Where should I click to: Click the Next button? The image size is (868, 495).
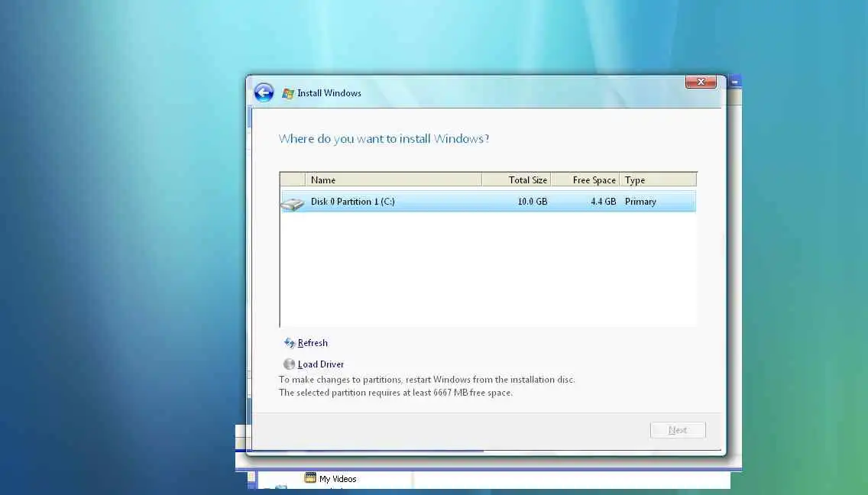[678, 430]
